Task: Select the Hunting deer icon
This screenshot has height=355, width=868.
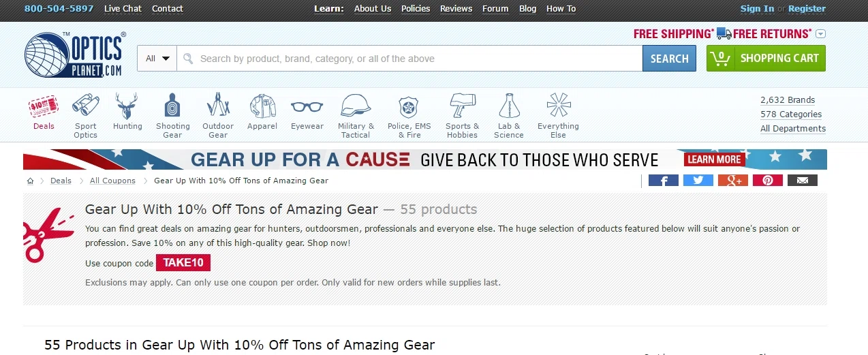Action: [127, 106]
